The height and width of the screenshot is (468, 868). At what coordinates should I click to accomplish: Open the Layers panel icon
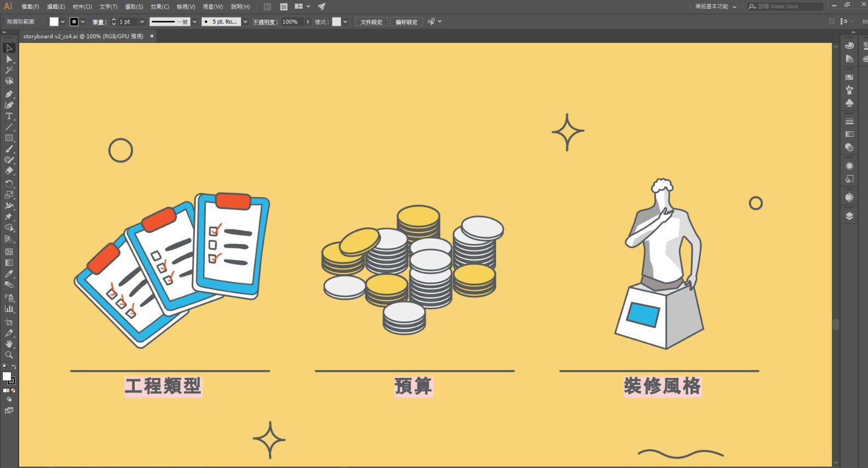coord(849,216)
